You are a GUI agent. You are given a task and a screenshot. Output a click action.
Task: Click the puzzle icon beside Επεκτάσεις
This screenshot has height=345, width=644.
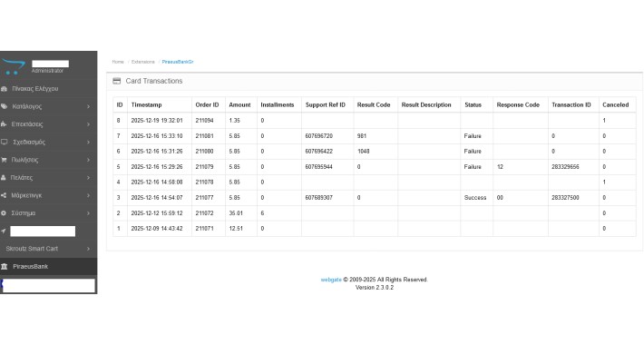4,124
